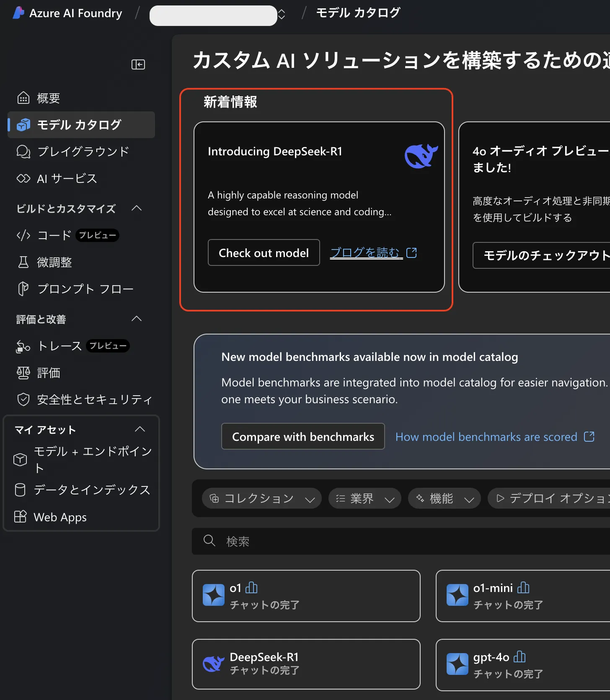This screenshot has height=700, width=610.
Task: Click the DeepSeek-R1 card whale logo
Action: (x=214, y=664)
